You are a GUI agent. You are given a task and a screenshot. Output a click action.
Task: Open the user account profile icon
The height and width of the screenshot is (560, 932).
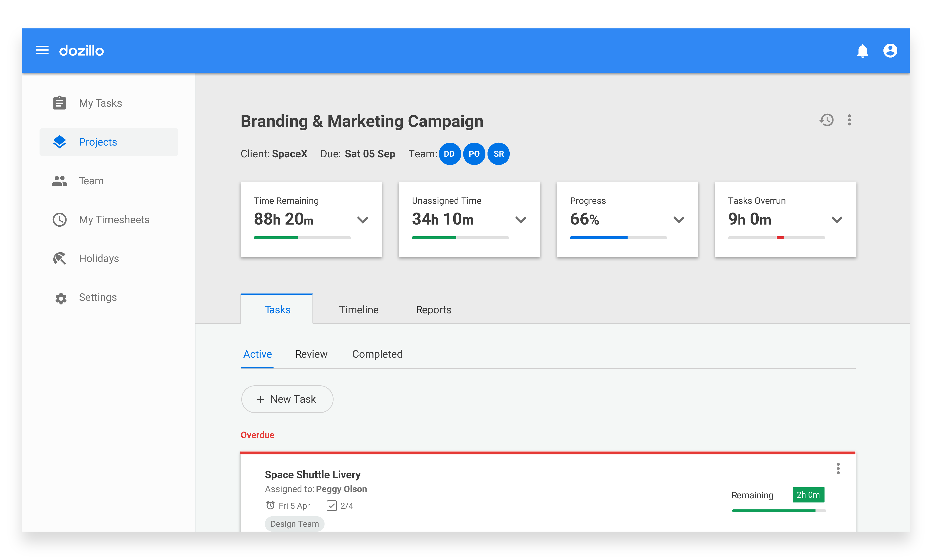[x=890, y=51]
